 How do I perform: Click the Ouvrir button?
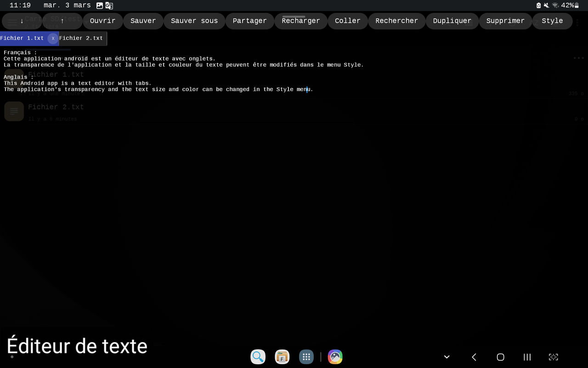point(102,21)
